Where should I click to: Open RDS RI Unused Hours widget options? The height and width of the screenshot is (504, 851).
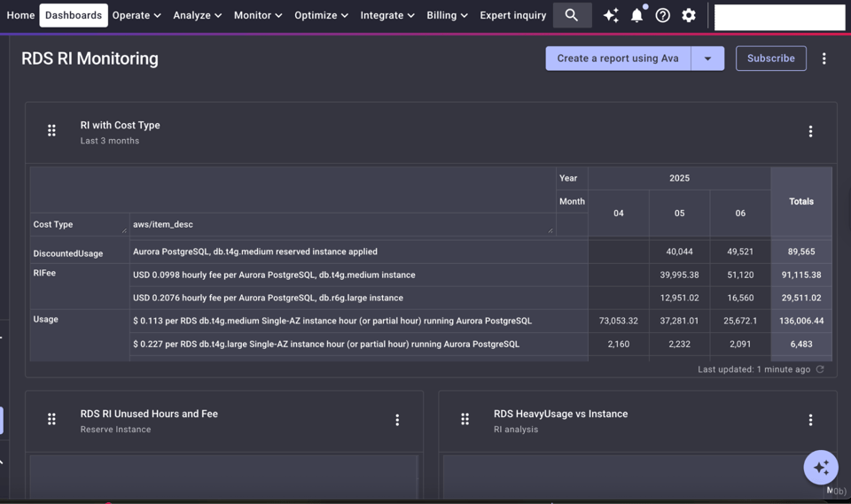point(397,420)
